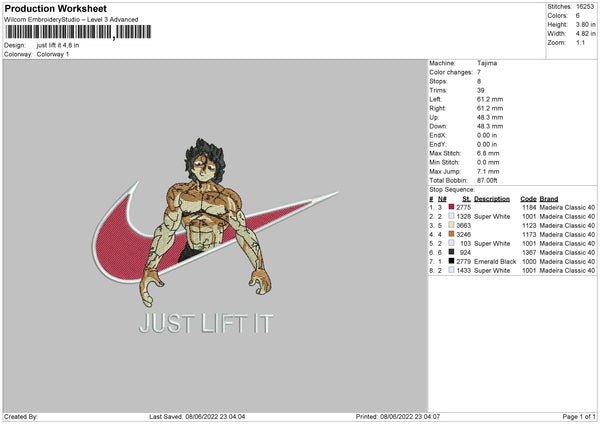The height and width of the screenshot is (424, 600).
Task: Click the 'Code' column header
Action: click(x=528, y=199)
